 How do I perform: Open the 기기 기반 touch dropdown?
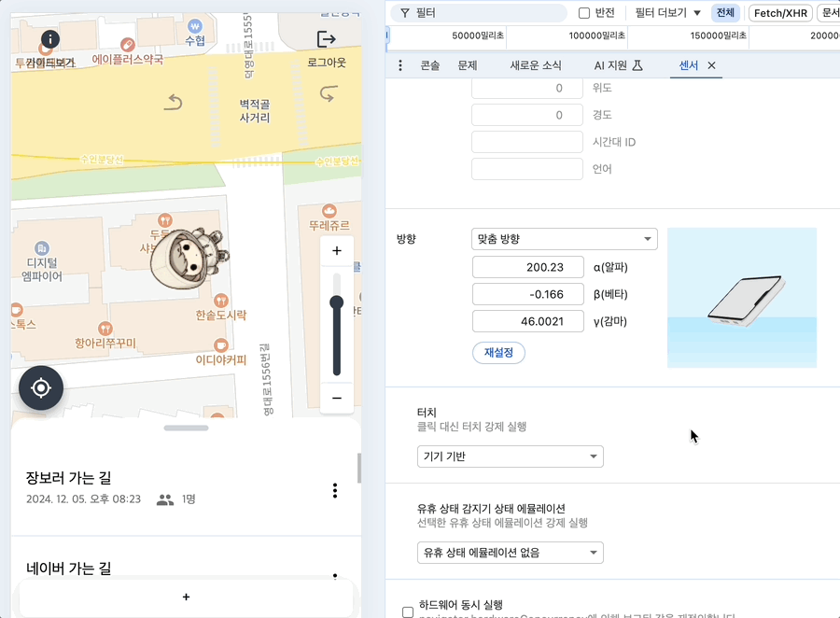[511, 456]
